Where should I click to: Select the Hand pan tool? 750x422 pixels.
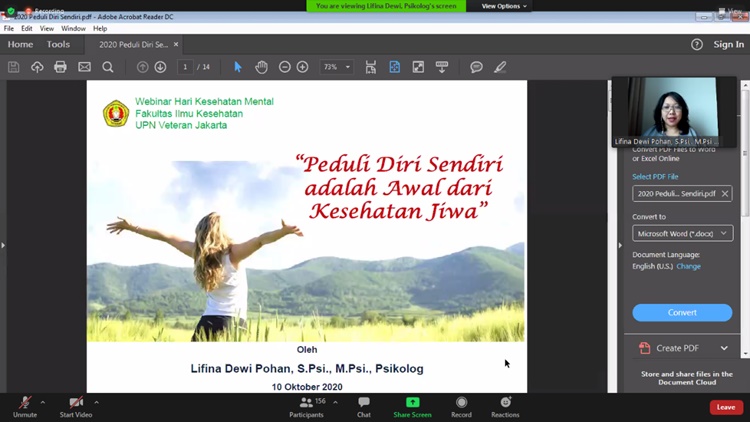pos(261,67)
